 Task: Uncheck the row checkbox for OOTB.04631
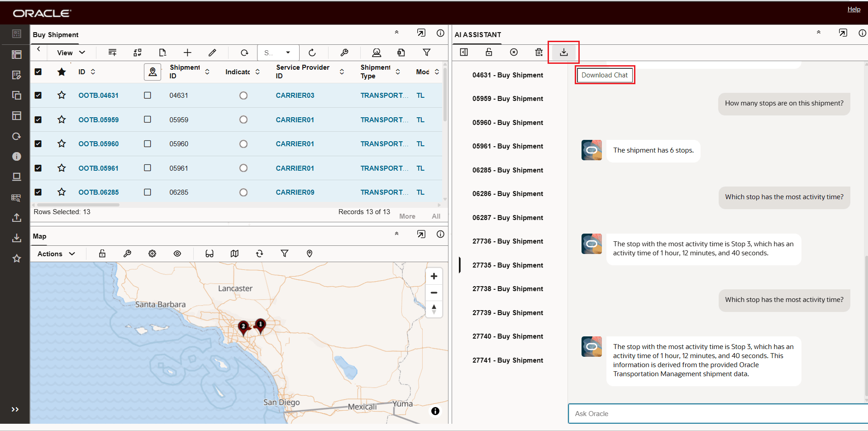[x=38, y=96]
